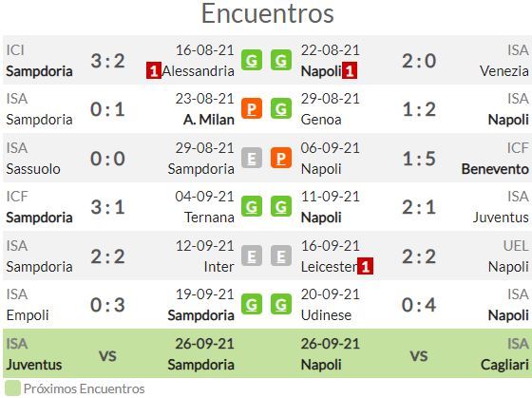Open the 1:5 Napoli vs Benevento score

pyautogui.click(x=419, y=159)
